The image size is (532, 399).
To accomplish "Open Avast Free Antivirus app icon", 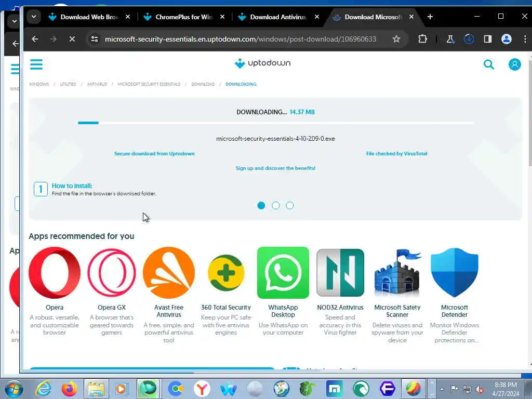I will (x=169, y=272).
